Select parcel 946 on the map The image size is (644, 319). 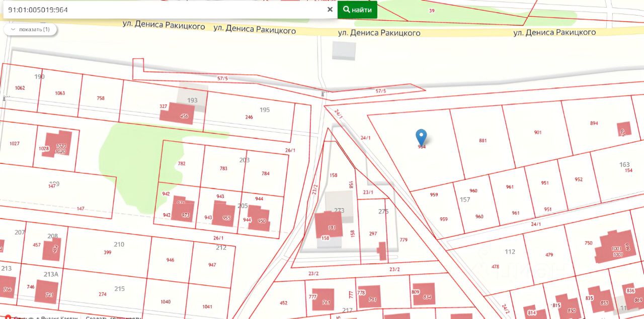pyautogui.click(x=170, y=260)
